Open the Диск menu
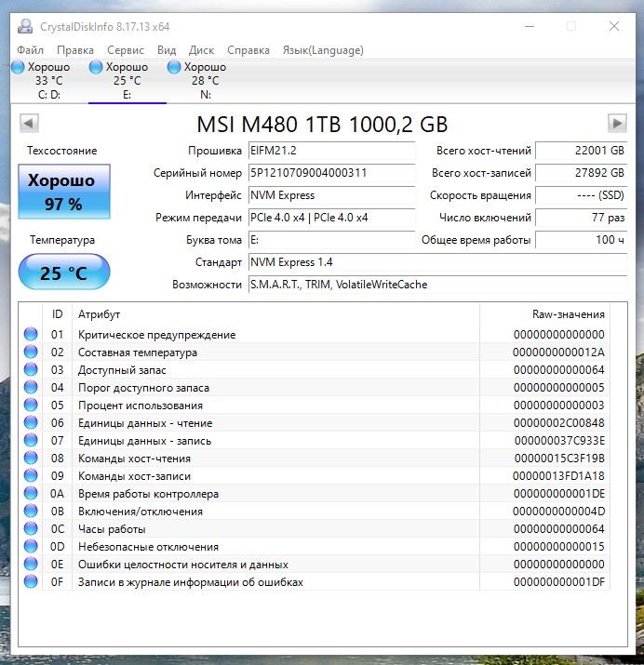This screenshot has width=644, height=665. click(201, 50)
